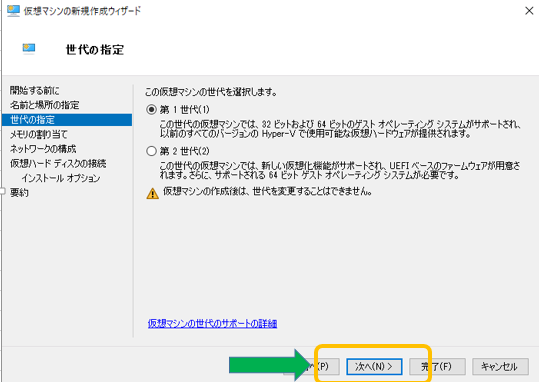Viewport: 539px width, 382px height.
Task: Click the 第 2 世代 description mentioning UEFI
Action: click(340, 170)
